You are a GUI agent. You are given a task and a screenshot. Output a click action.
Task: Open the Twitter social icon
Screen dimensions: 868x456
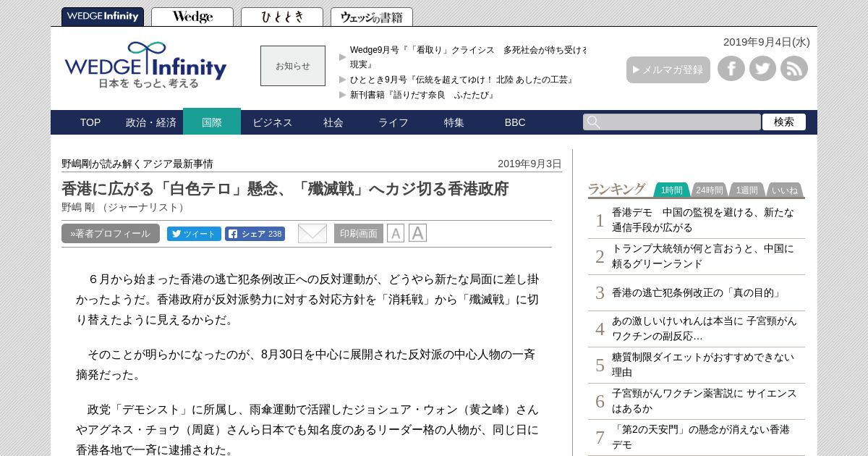(762, 69)
